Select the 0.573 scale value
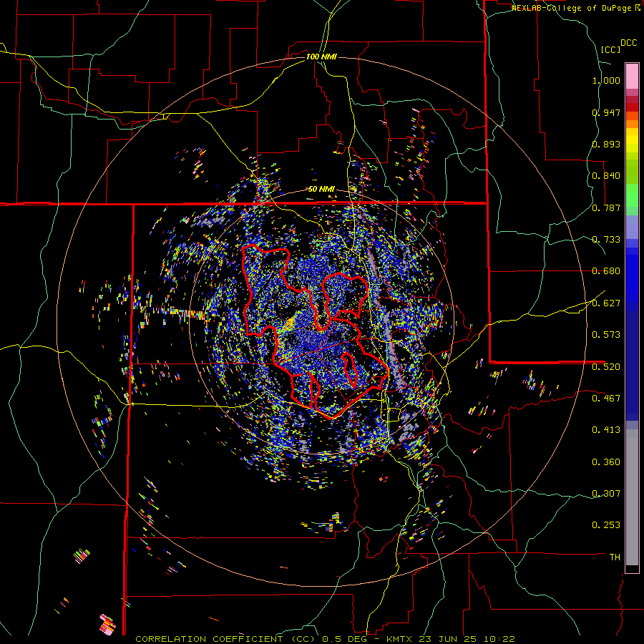 606,335
